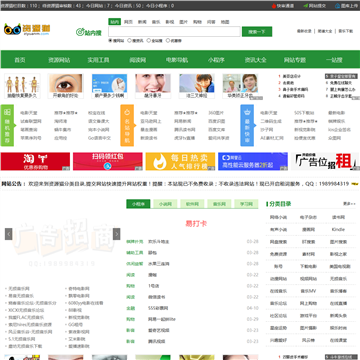Click the 每日热卖 yellow banner
The image size is (360, 360).
click(x=180, y=161)
